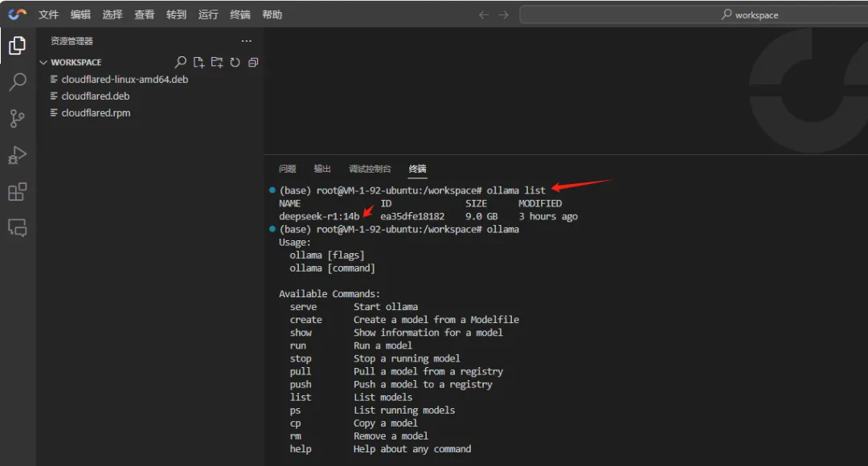
Task: Click the ea35dfe18182 ID in terminal
Action: 412,216
